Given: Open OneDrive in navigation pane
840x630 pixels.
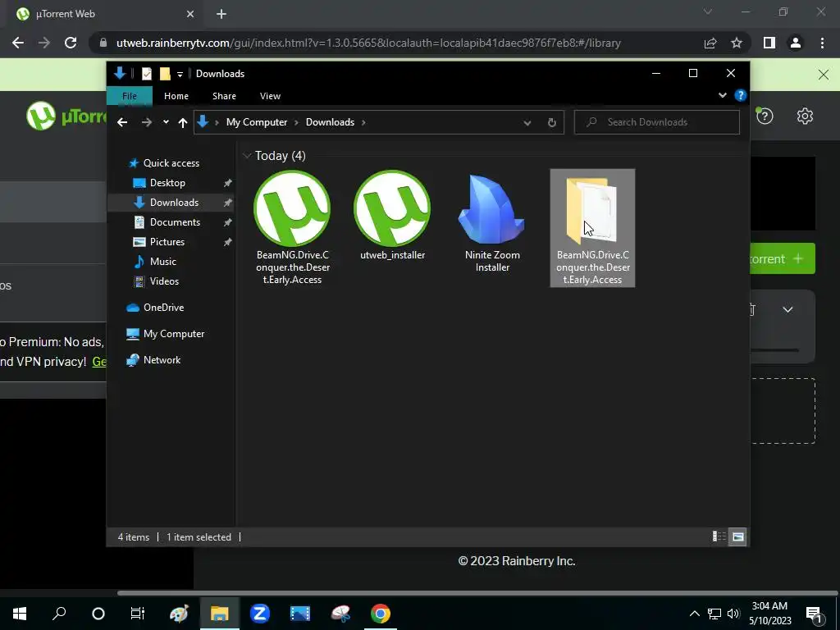Looking at the screenshot, I should point(155,308).
